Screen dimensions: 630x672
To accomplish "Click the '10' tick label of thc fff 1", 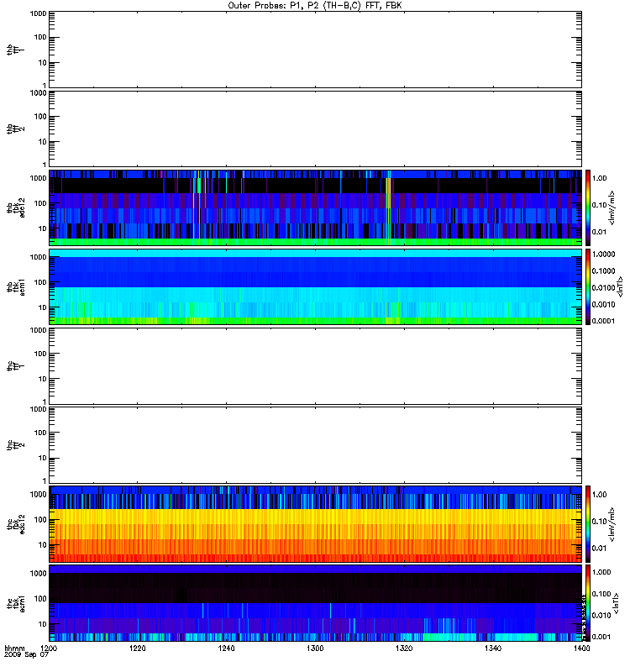I will 43,380.
